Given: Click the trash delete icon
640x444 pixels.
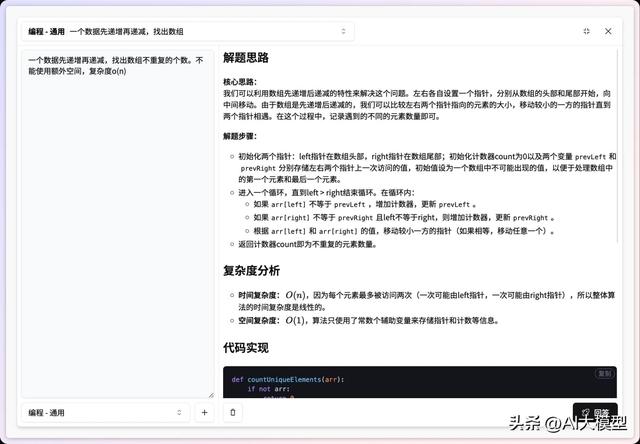Looking at the screenshot, I should 233,413.
